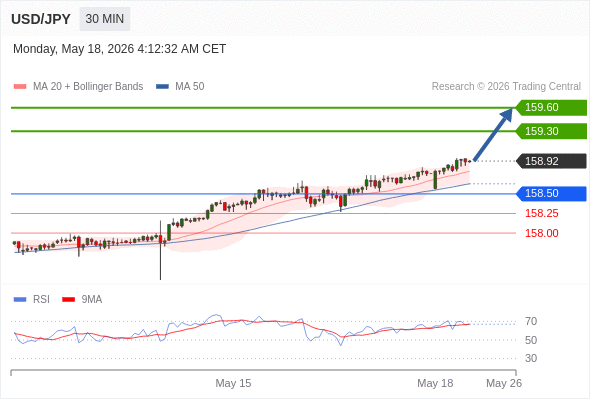Click the red 9MA color swatch

click(x=68, y=300)
